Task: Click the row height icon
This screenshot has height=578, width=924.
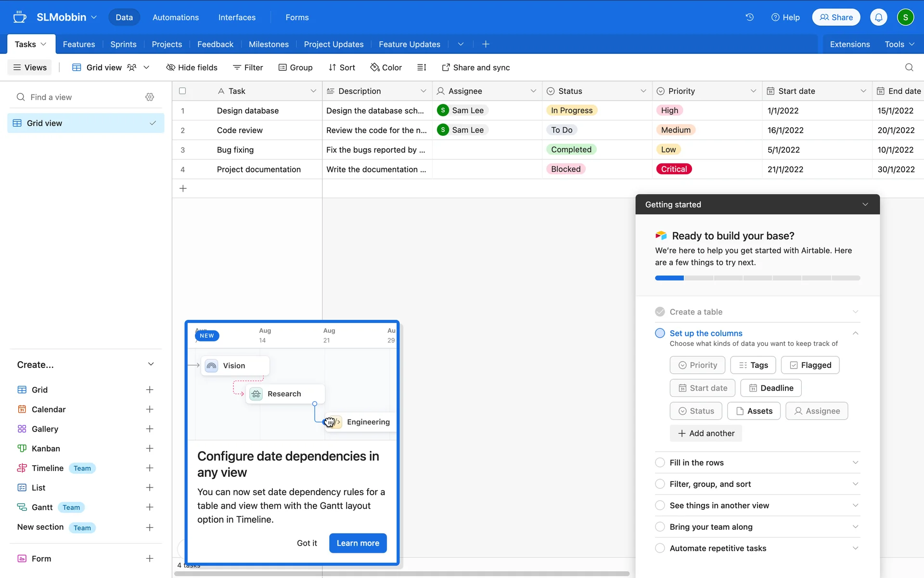Action: (422, 67)
